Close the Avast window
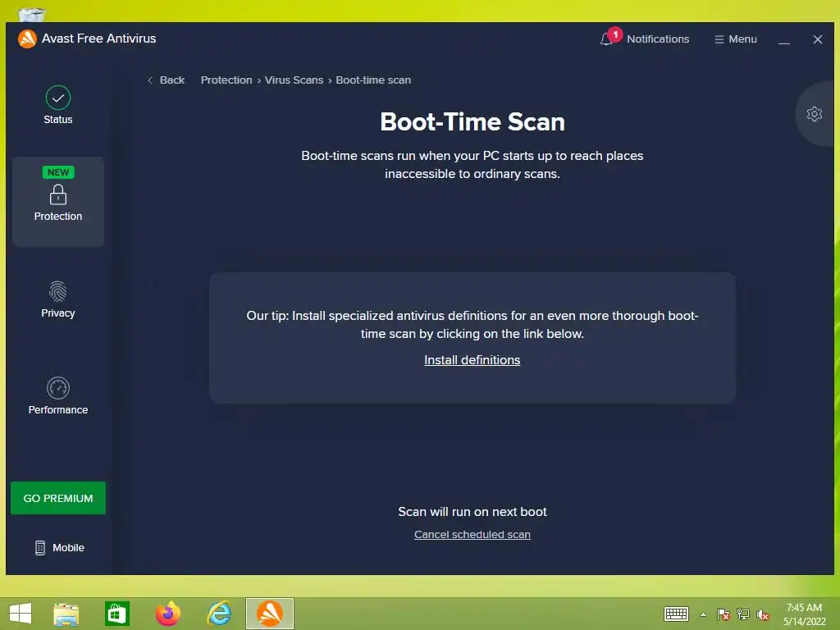This screenshot has width=840, height=630. coord(818,39)
